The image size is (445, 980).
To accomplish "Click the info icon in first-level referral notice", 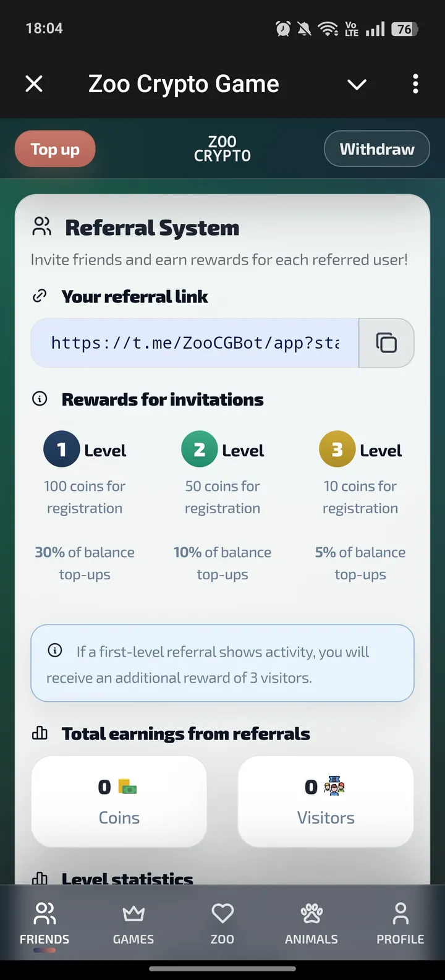I will point(55,650).
